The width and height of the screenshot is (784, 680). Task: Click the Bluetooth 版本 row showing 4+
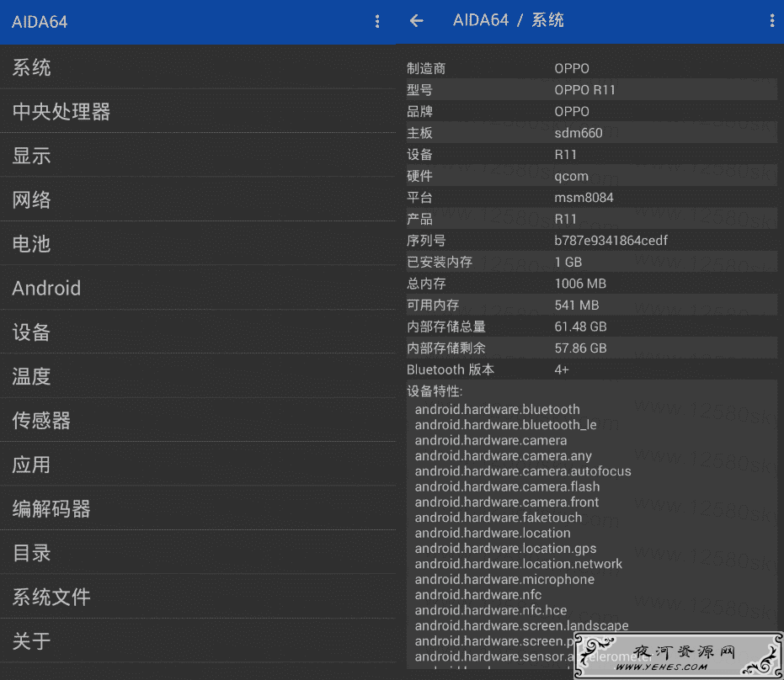[591, 369]
